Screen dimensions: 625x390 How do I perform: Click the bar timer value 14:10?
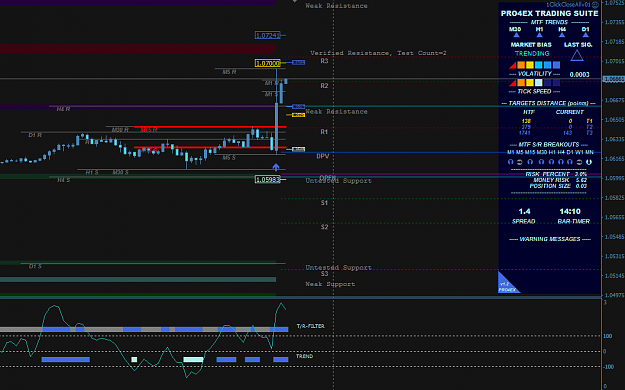click(570, 211)
